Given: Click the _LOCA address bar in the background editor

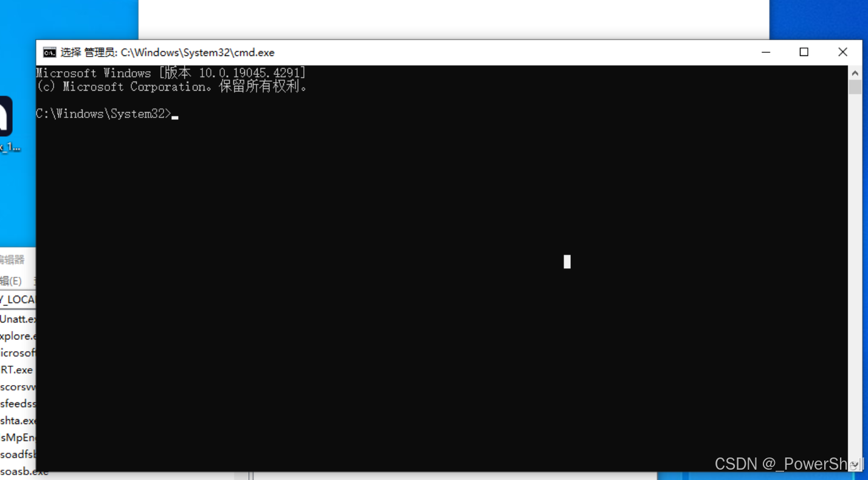Looking at the screenshot, I should click(18, 299).
